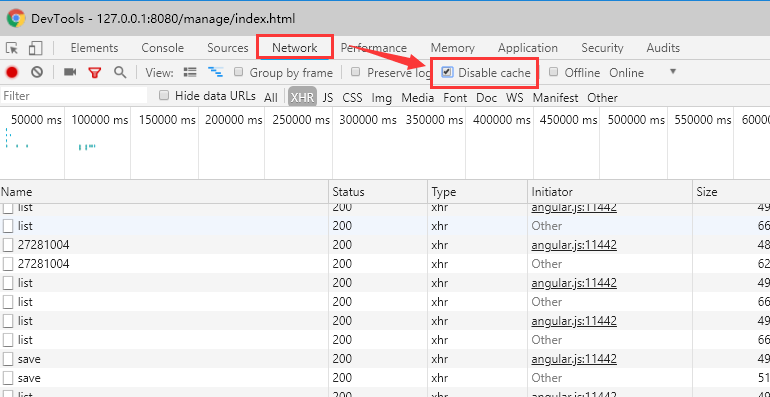Viewport: 770px width, 397px height.
Task: Stop recording with the red record button
Action: [x=12, y=73]
